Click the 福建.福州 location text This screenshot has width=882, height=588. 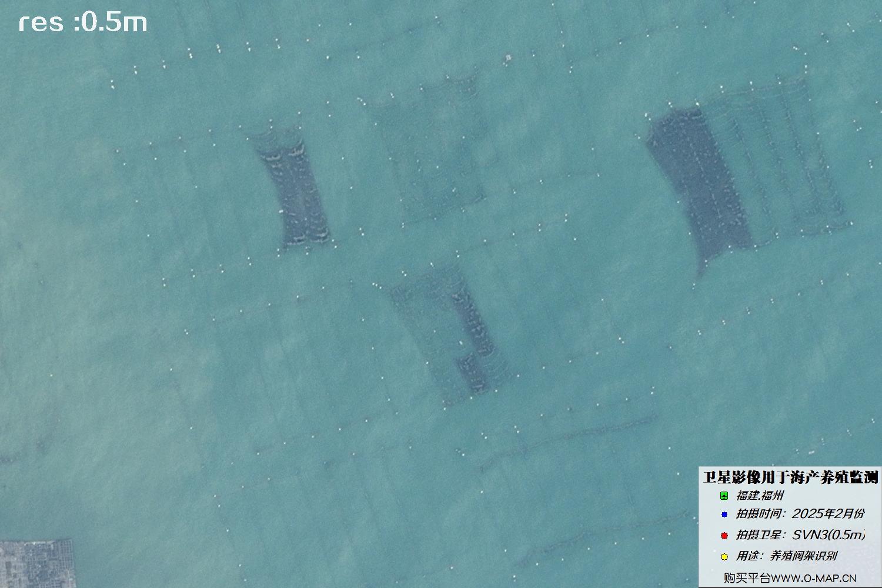point(759,496)
